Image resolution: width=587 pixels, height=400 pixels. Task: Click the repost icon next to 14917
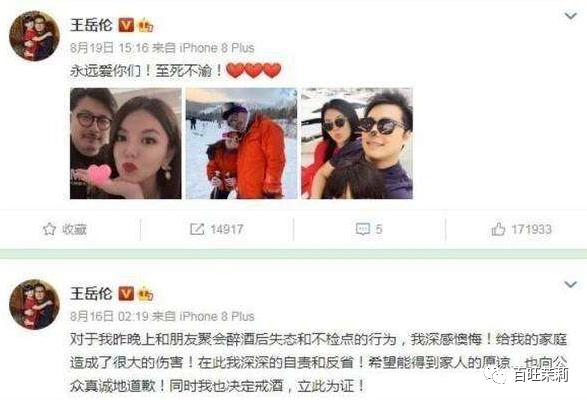click(x=197, y=229)
